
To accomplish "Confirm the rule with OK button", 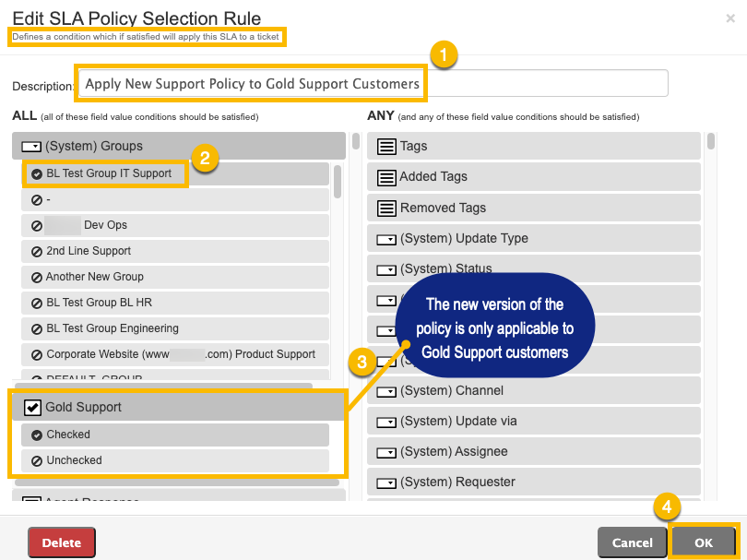I will [x=703, y=542].
